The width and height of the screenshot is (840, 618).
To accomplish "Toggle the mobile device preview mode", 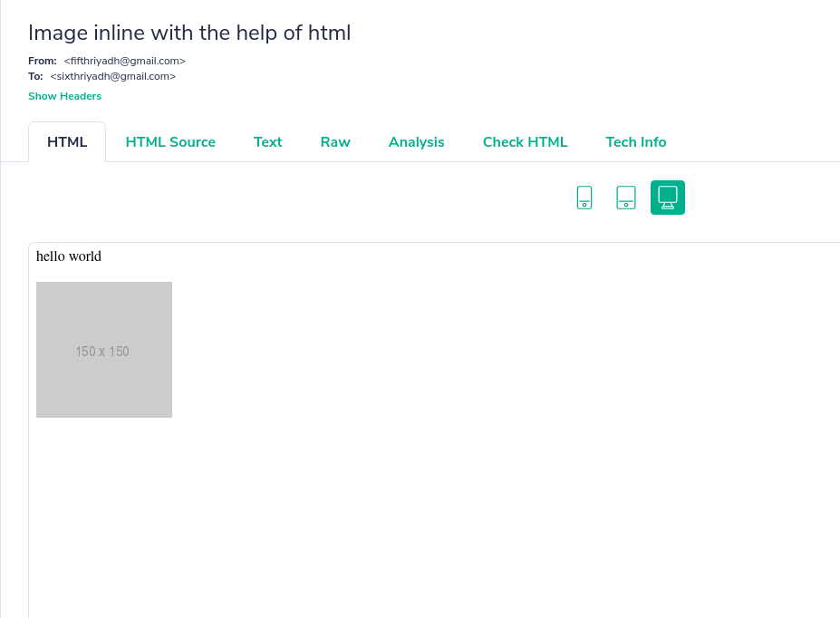I will (584, 197).
